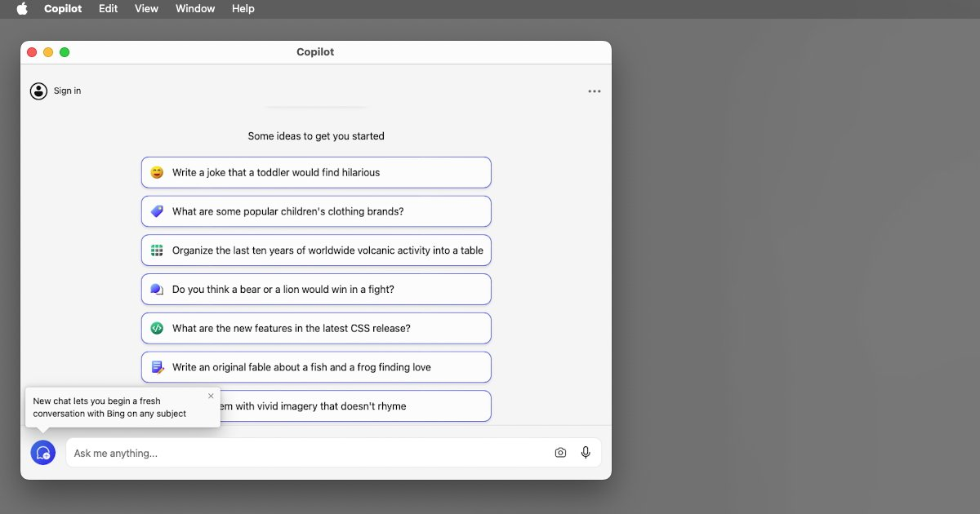Viewport: 980px width, 514px height.
Task: Activate the microphone voice input icon
Action: tap(586, 453)
